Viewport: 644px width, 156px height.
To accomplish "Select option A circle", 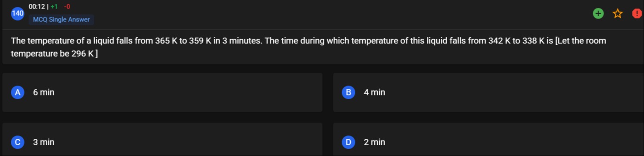I will point(18,92).
